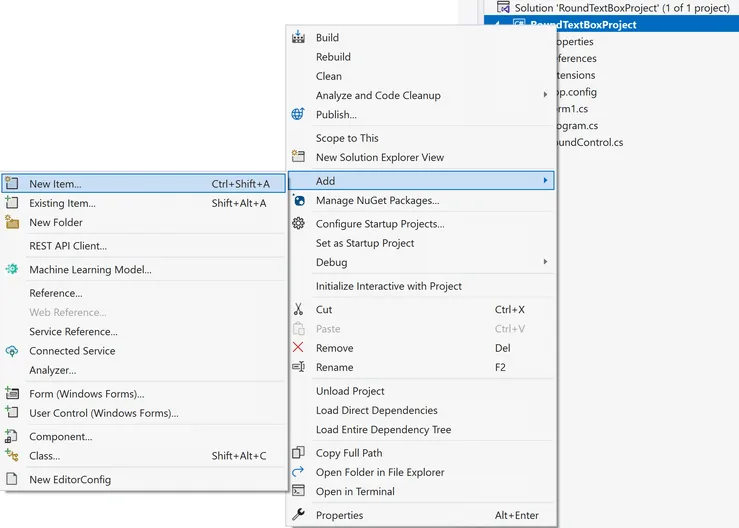739x528 pixels.
Task: Click the New EditorConfig file icon
Action: 12,479
